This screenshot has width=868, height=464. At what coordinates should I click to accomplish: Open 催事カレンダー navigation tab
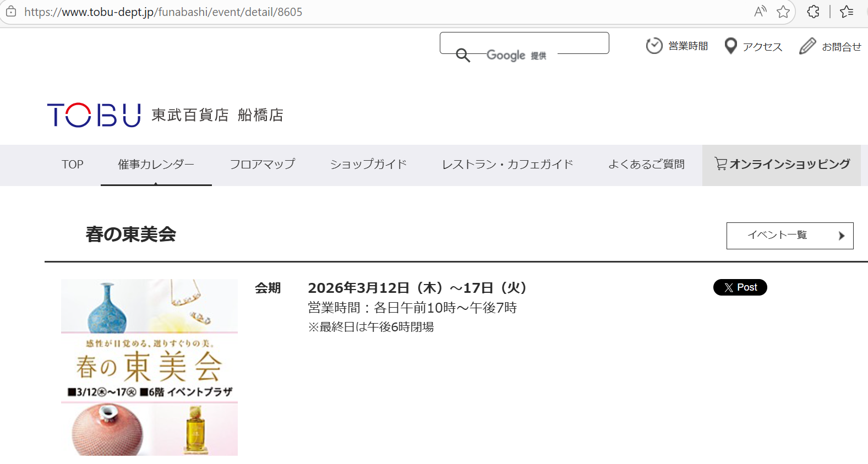(x=156, y=165)
